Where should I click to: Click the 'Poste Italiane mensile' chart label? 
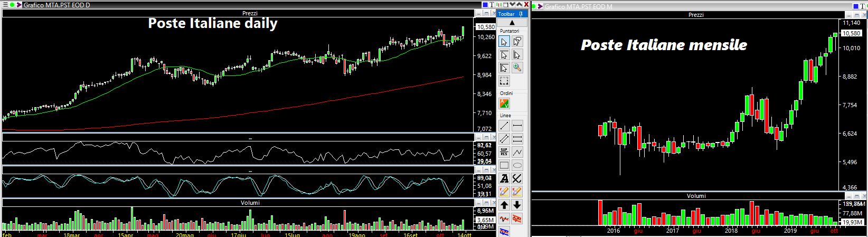pyautogui.click(x=664, y=45)
